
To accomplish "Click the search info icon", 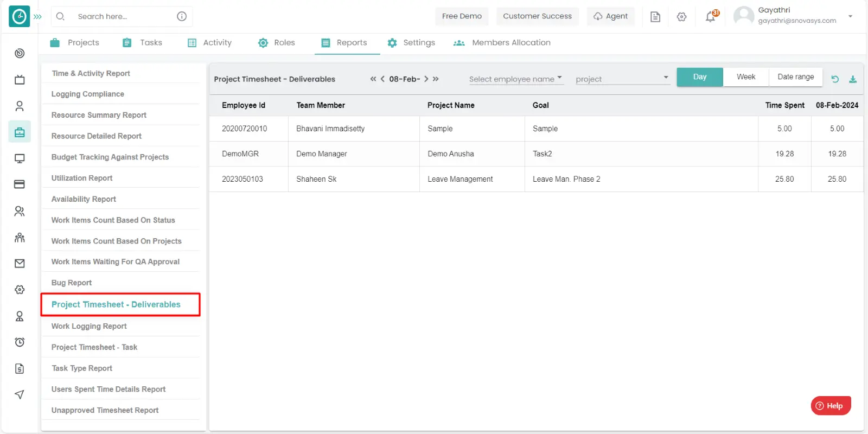I will (182, 16).
